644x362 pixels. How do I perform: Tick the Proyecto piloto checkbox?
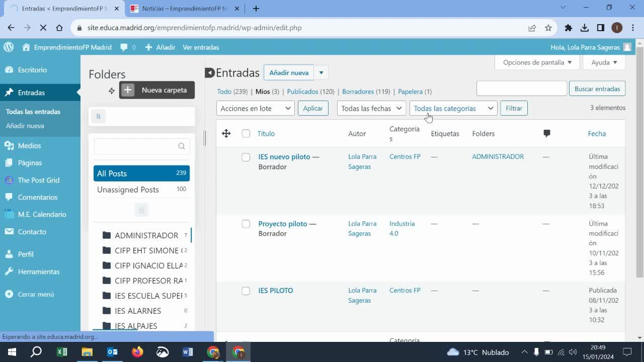pyautogui.click(x=246, y=224)
